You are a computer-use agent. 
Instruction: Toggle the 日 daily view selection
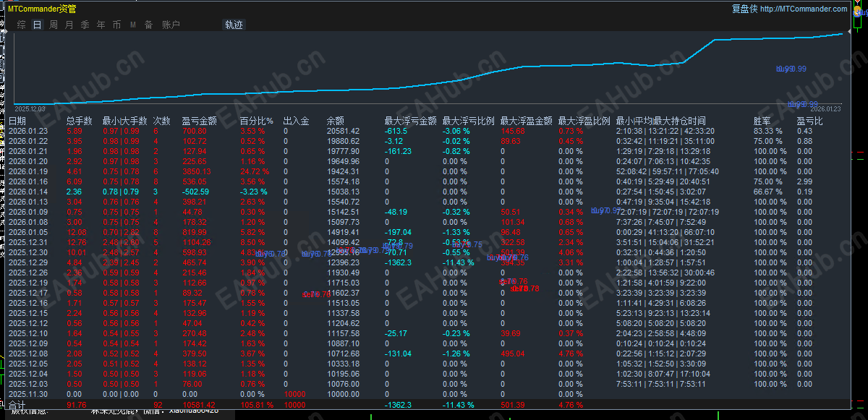pos(36,24)
